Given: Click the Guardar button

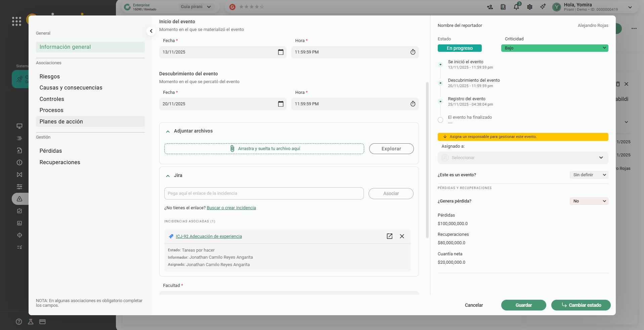Looking at the screenshot, I should tap(523, 305).
